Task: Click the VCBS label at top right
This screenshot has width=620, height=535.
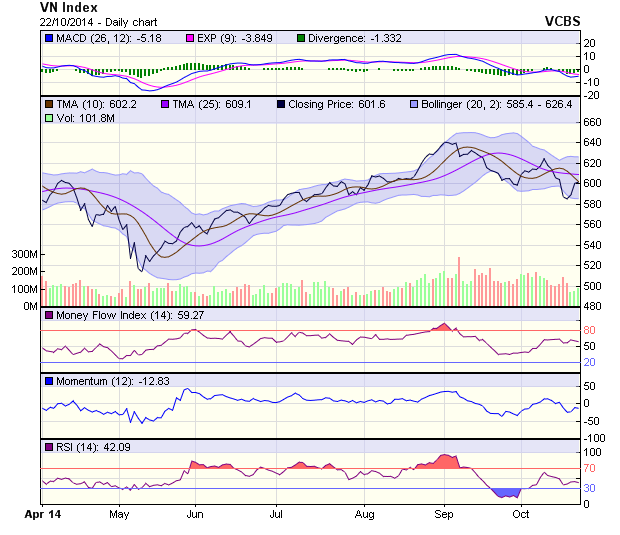Action: (x=562, y=20)
